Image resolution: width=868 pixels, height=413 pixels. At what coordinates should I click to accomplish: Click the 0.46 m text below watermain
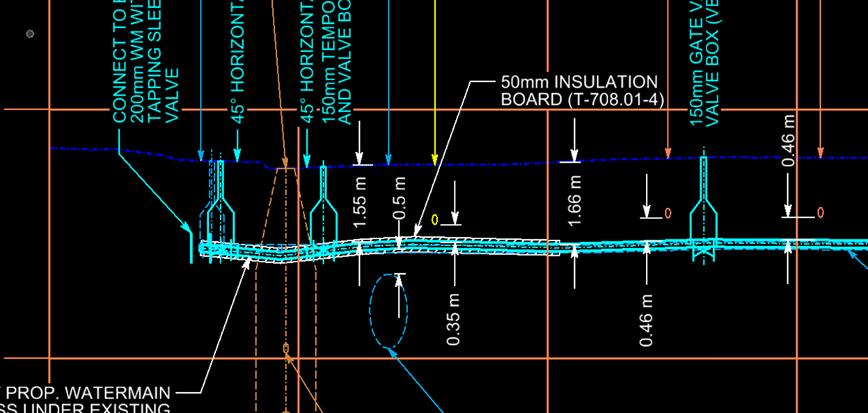point(647,320)
